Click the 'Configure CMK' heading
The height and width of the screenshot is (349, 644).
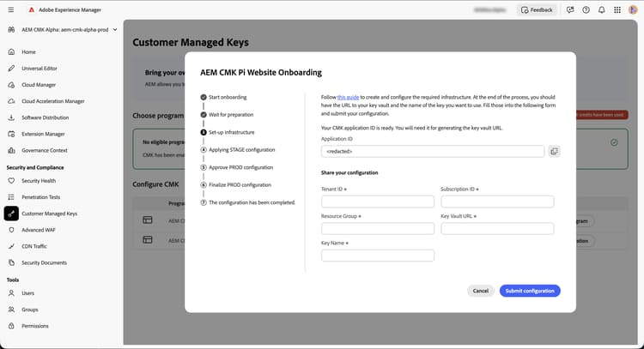(155, 184)
